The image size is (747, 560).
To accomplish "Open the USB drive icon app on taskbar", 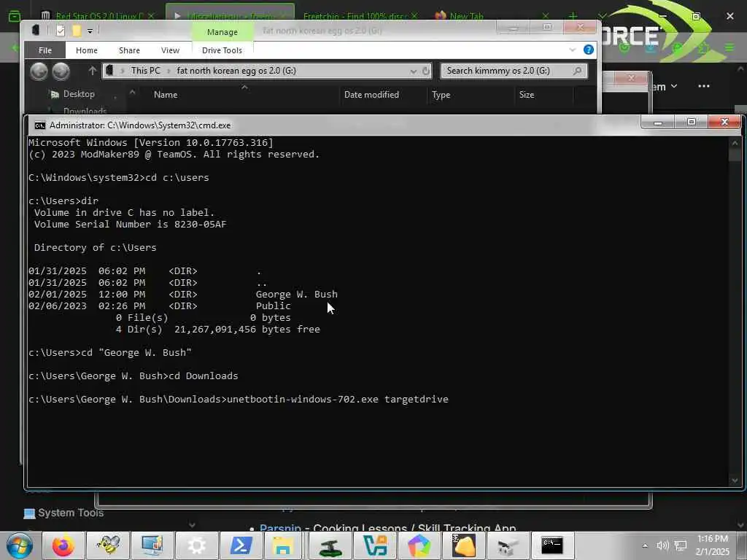I will click(x=507, y=545).
